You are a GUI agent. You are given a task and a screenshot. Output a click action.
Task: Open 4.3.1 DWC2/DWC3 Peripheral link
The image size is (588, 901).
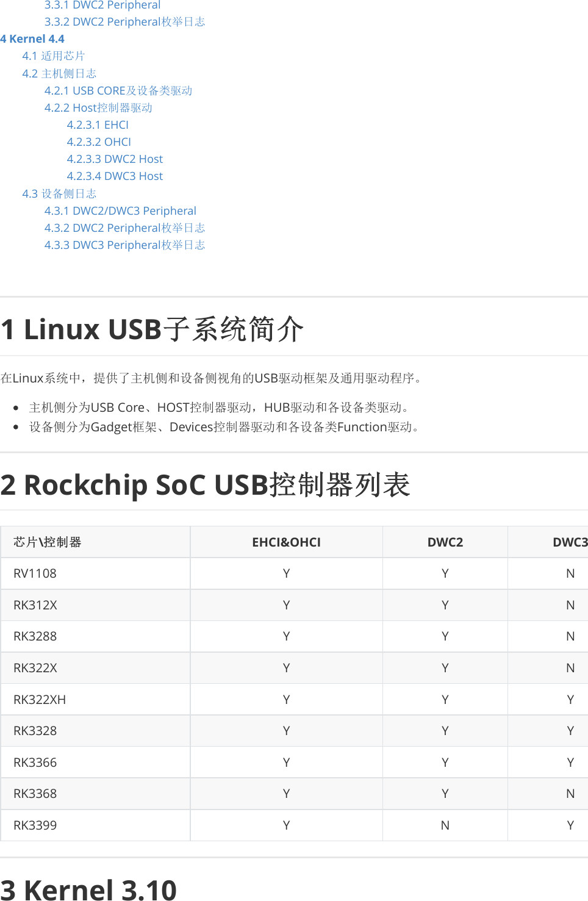tap(120, 210)
